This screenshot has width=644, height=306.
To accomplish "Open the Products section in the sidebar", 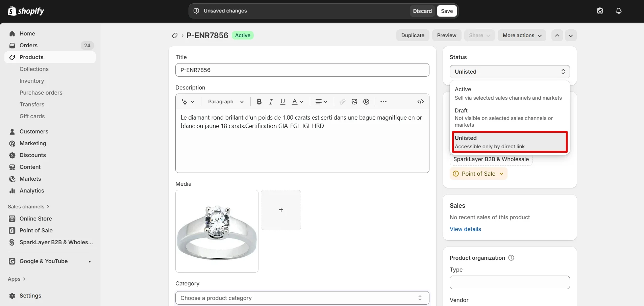I will click(31, 57).
